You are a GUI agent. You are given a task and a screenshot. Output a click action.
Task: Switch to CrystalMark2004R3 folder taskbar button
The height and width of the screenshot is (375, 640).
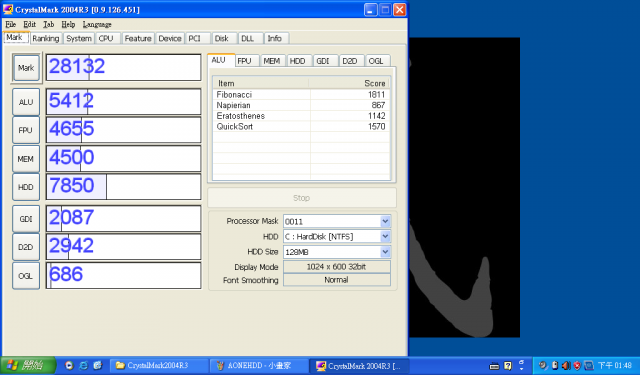(x=159, y=366)
